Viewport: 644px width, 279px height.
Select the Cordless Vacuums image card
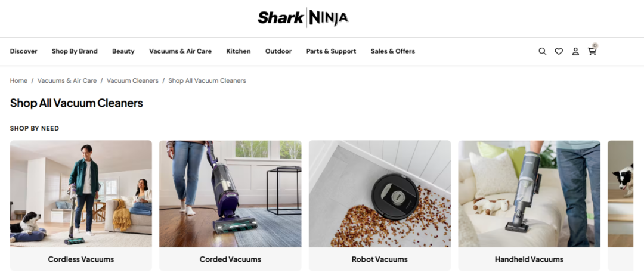coord(81,206)
